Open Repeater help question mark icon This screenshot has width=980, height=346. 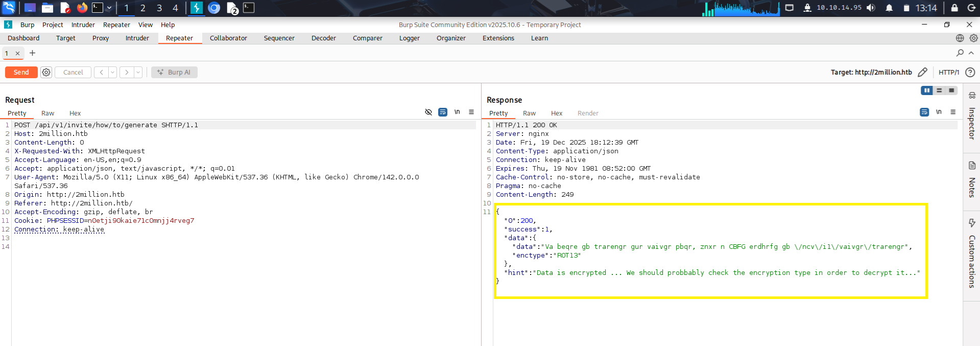tap(970, 73)
